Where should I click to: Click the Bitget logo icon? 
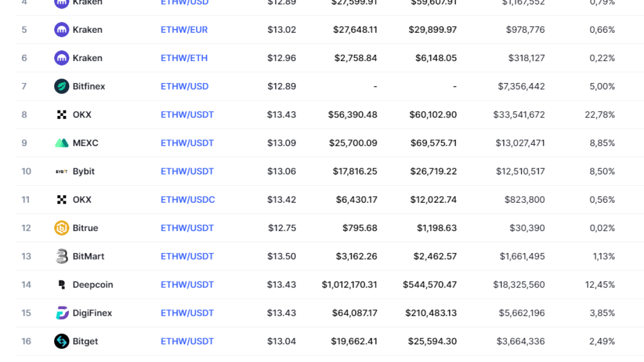tap(62, 341)
